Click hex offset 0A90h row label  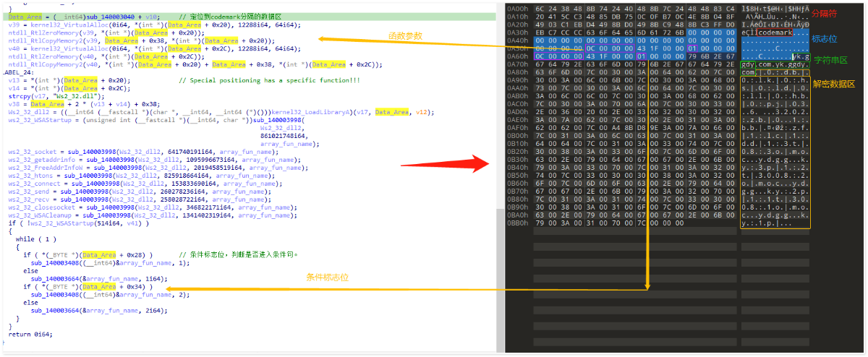click(516, 79)
